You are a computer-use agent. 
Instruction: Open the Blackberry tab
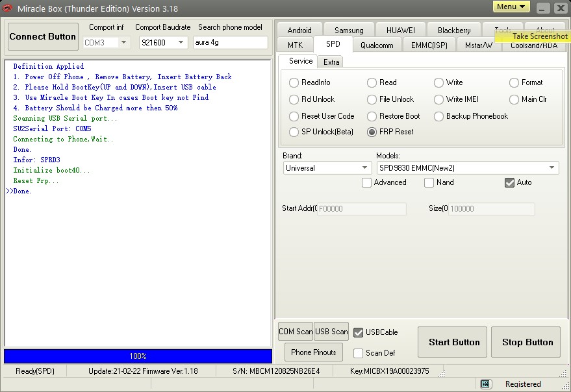454,31
